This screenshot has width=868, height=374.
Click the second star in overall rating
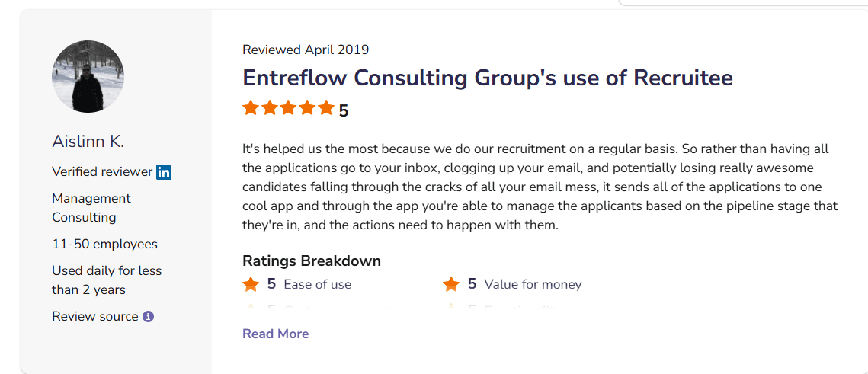coord(270,108)
